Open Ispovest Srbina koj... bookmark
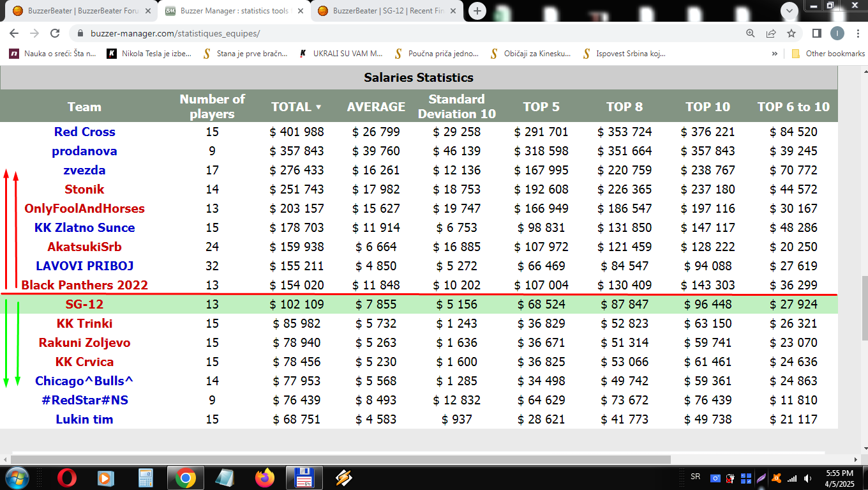This screenshot has height=490, width=868. pyautogui.click(x=625, y=54)
